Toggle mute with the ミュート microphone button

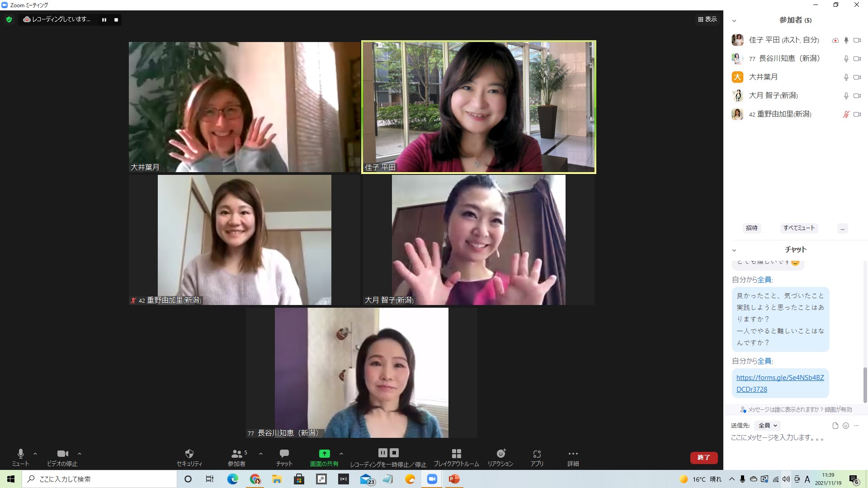coord(20,457)
